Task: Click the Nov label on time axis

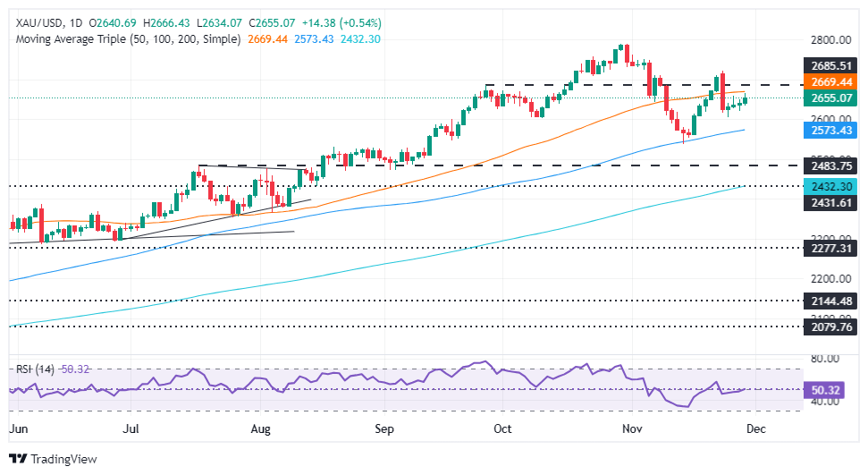Action: pyautogui.click(x=633, y=428)
